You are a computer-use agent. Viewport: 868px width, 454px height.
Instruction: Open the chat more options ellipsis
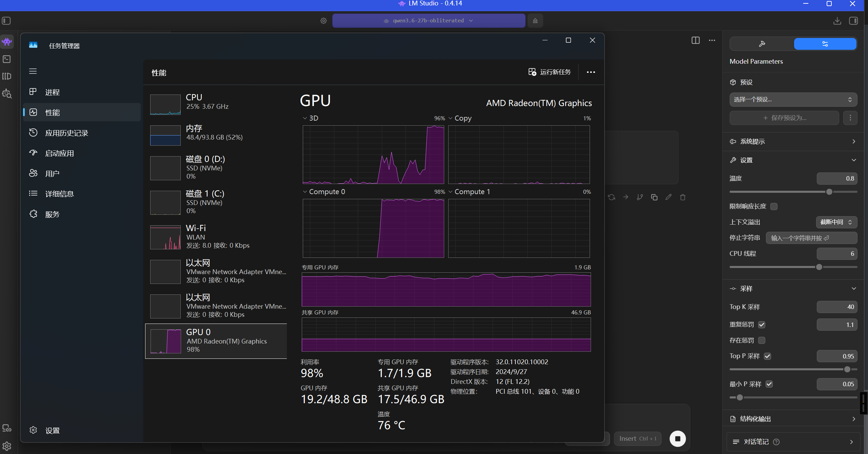712,40
